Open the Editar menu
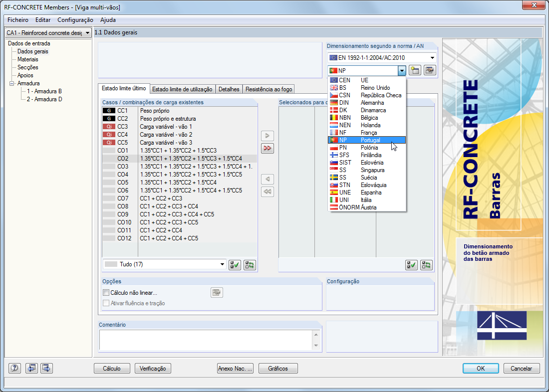The width and height of the screenshot is (549, 392). (43, 20)
